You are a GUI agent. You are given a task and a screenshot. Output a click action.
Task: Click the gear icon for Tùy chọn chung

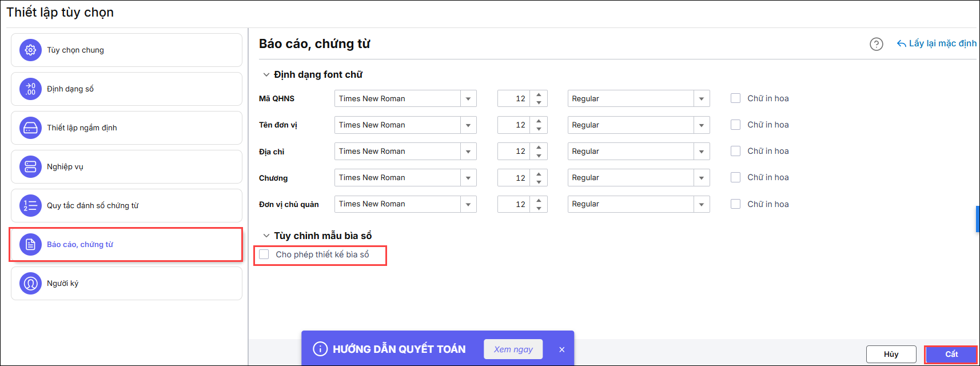(30, 50)
